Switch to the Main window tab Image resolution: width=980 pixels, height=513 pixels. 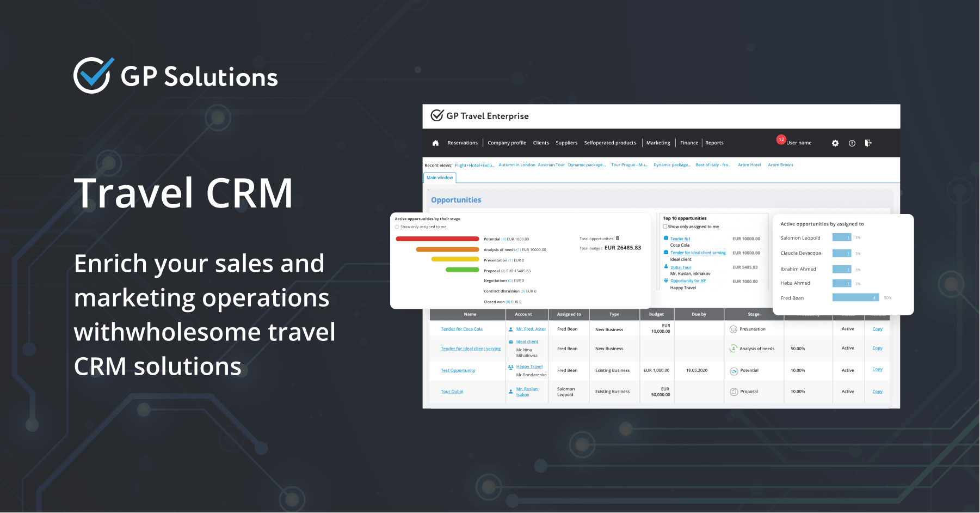click(439, 178)
